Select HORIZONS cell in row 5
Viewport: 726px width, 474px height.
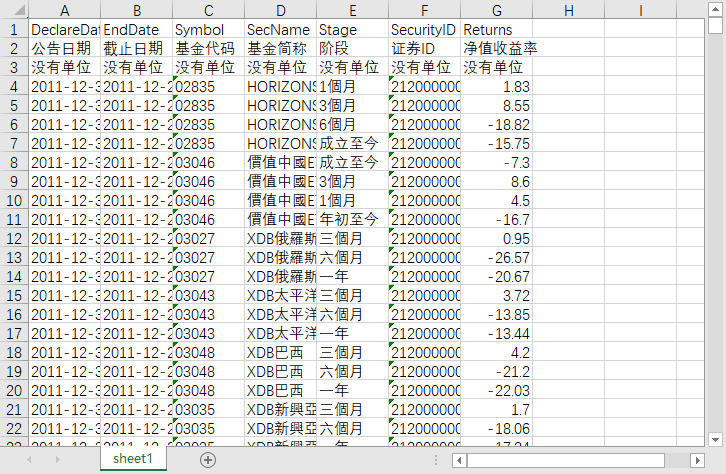[x=281, y=106]
